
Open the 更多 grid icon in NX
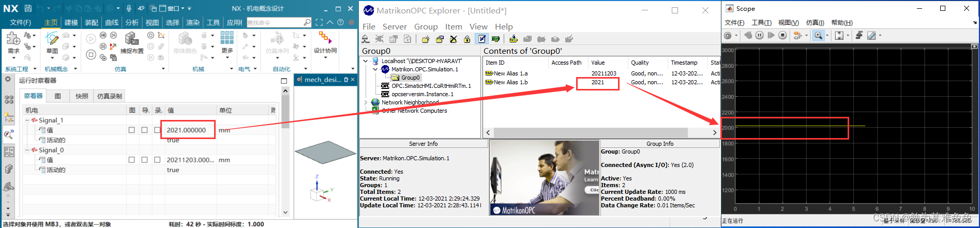[x=227, y=38]
